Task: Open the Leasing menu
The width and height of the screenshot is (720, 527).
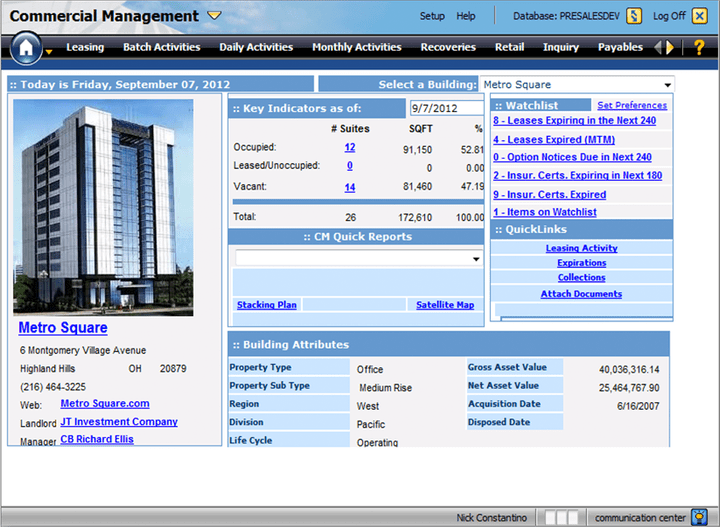Action: 85,47
